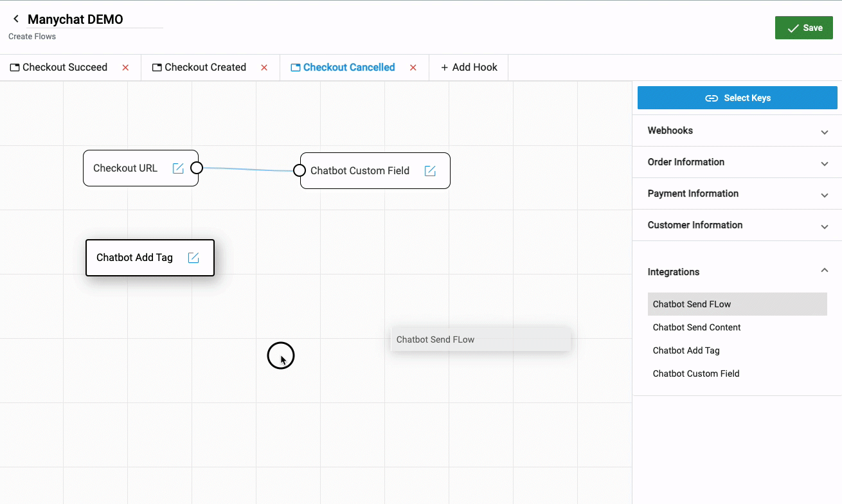Click the Checkout URL output connector
842x504 pixels.
point(197,168)
